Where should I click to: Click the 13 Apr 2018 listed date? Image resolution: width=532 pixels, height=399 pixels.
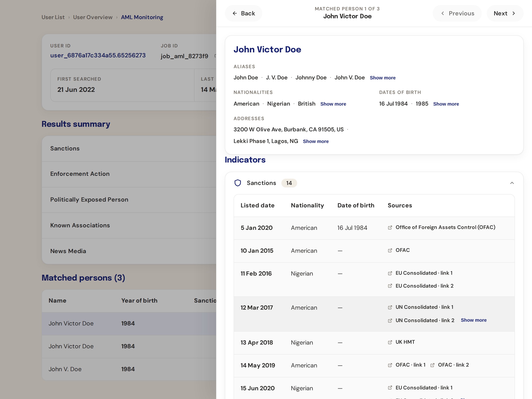coord(257,342)
